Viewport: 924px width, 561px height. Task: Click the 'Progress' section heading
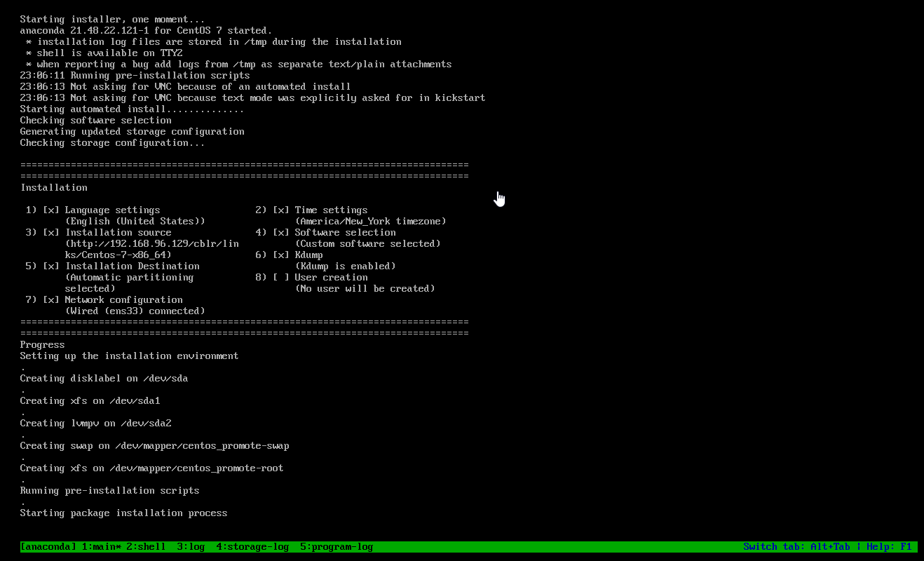pyautogui.click(x=42, y=344)
